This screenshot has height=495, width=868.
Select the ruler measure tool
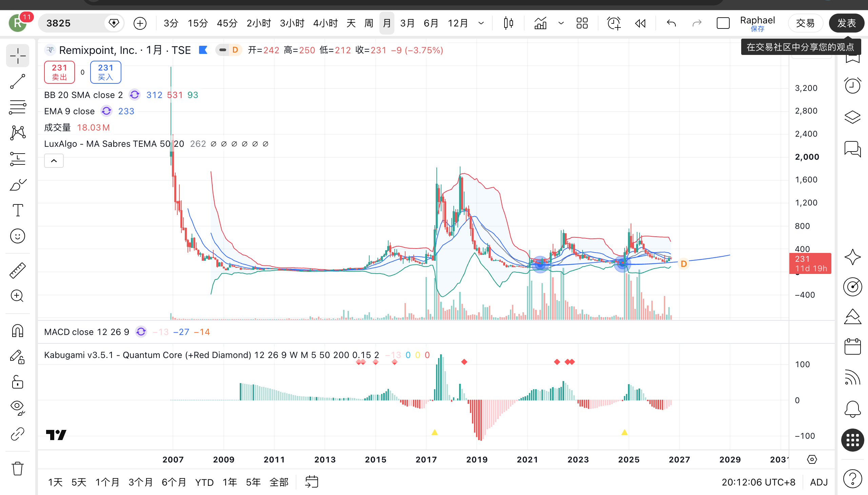(18, 270)
